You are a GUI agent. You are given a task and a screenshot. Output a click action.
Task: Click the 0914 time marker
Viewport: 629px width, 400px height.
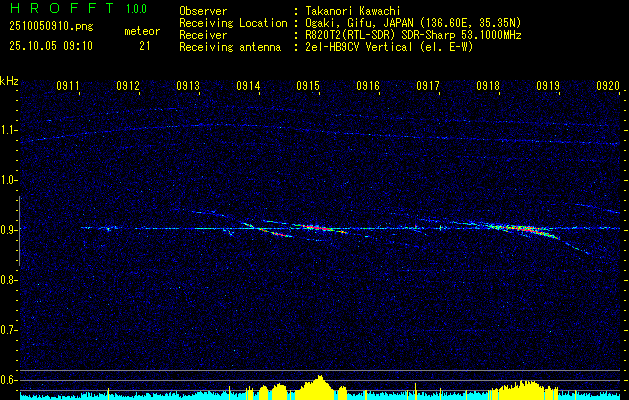pyautogui.click(x=248, y=86)
